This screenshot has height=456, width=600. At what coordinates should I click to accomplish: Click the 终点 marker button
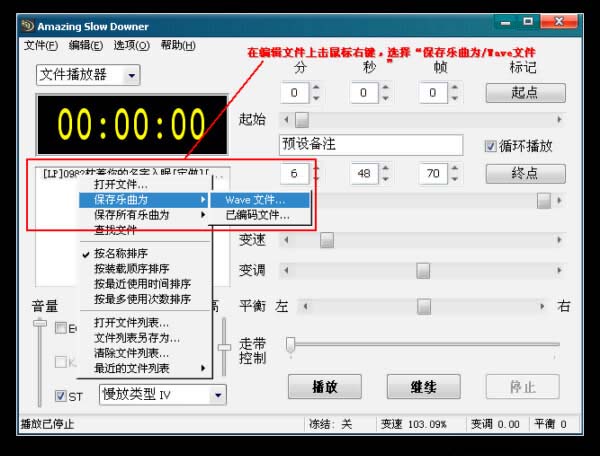click(525, 174)
